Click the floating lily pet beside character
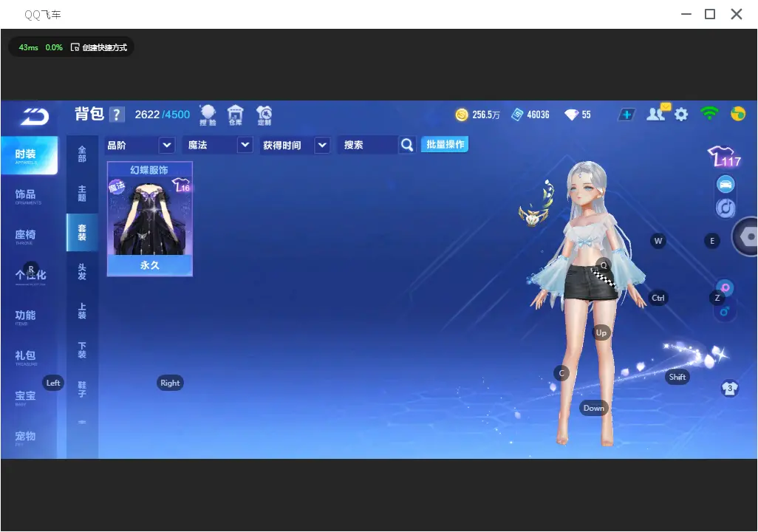Viewport: 758px width, 532px height. [536, 205]
